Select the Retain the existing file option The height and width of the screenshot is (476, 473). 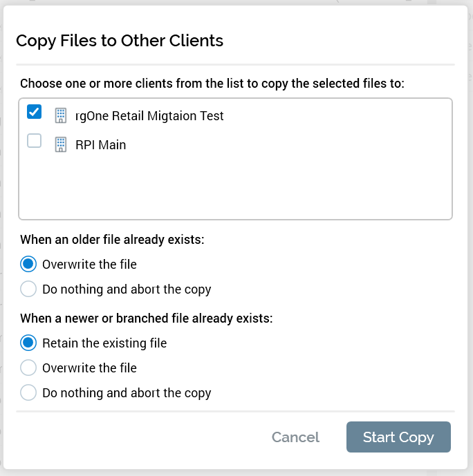tap(28, 343)
